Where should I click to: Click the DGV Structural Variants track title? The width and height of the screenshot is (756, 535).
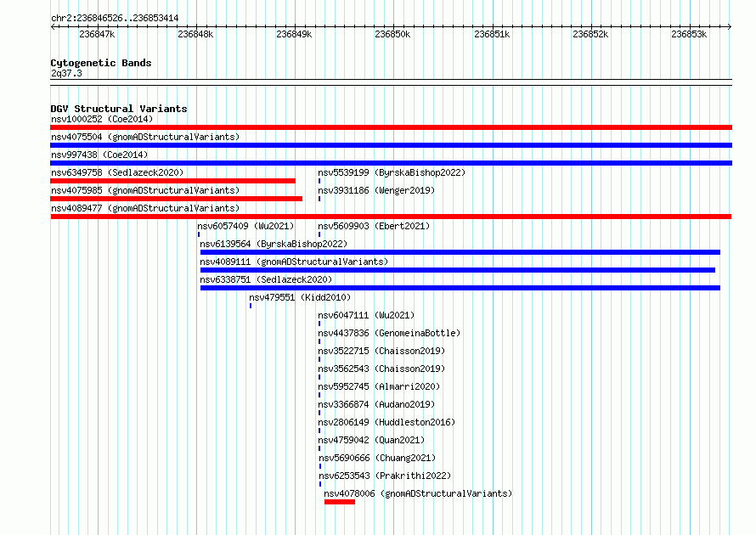[x=119, y=109]
